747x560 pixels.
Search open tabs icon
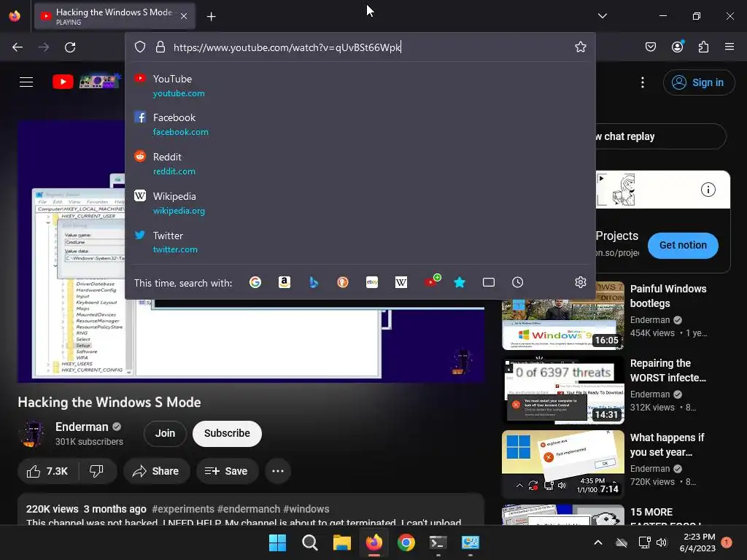tap(488, 282)
